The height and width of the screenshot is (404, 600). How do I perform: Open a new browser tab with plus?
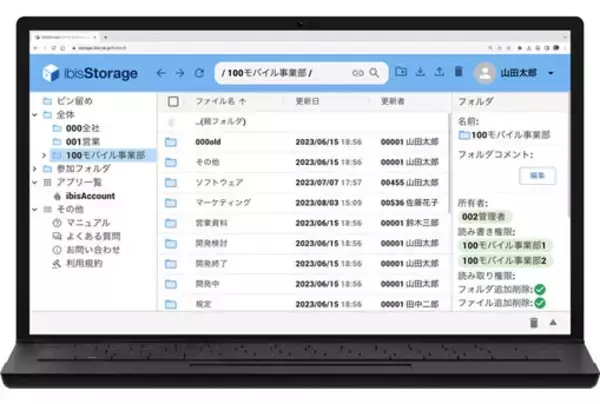click(105, 37)
